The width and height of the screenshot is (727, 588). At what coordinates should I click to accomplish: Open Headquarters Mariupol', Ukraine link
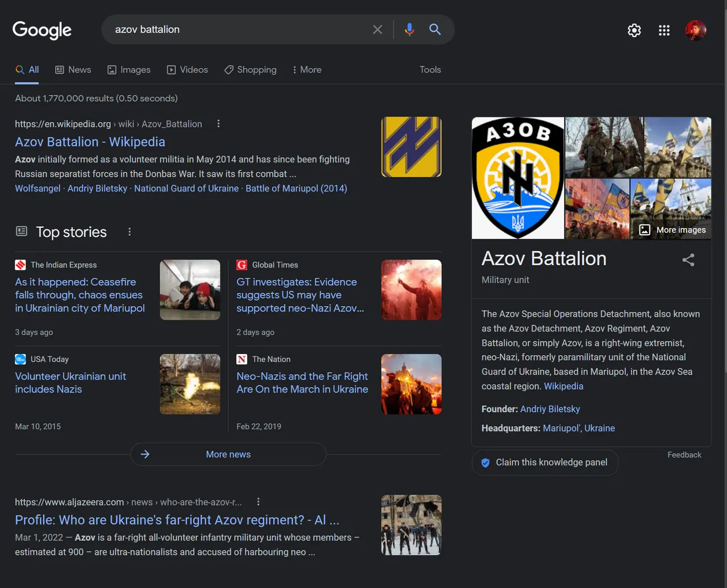point(579,428)
